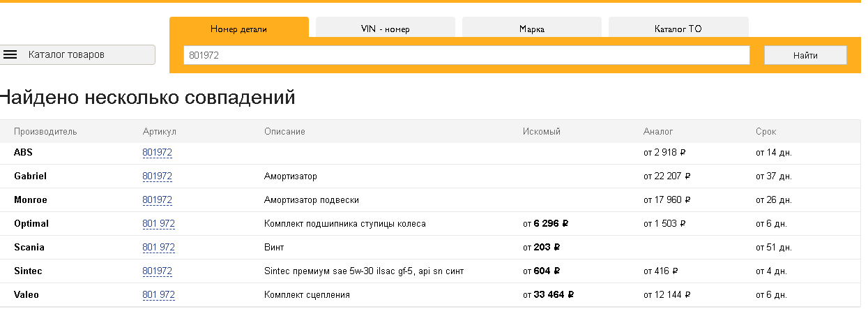868x309 pixels.
Task: Click Gabriel delivery term от 37 дн.
Action: 774,176
